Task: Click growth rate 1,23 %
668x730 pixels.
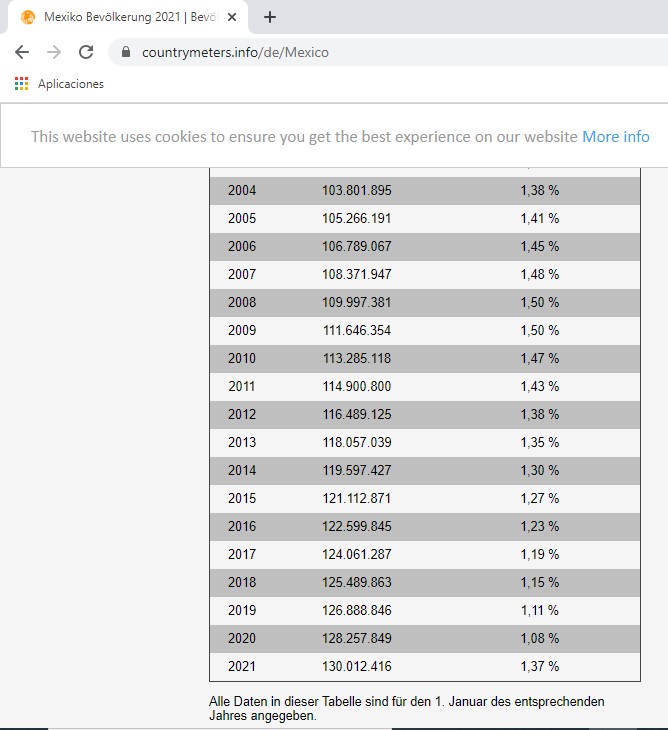Action: (x=540, y=526)
